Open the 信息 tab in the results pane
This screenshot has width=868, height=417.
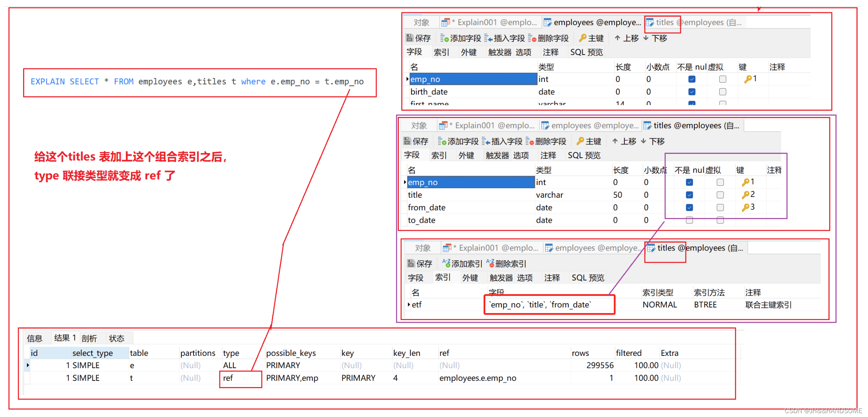click(x=35, y=338)
